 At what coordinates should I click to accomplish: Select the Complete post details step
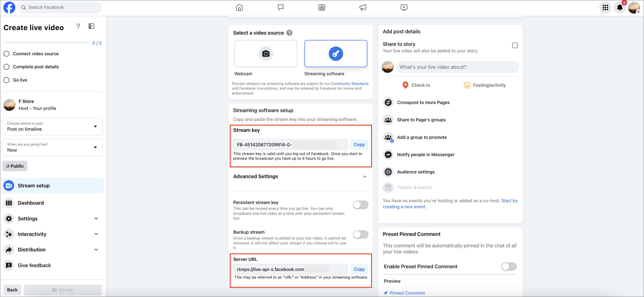click(31, 67)
